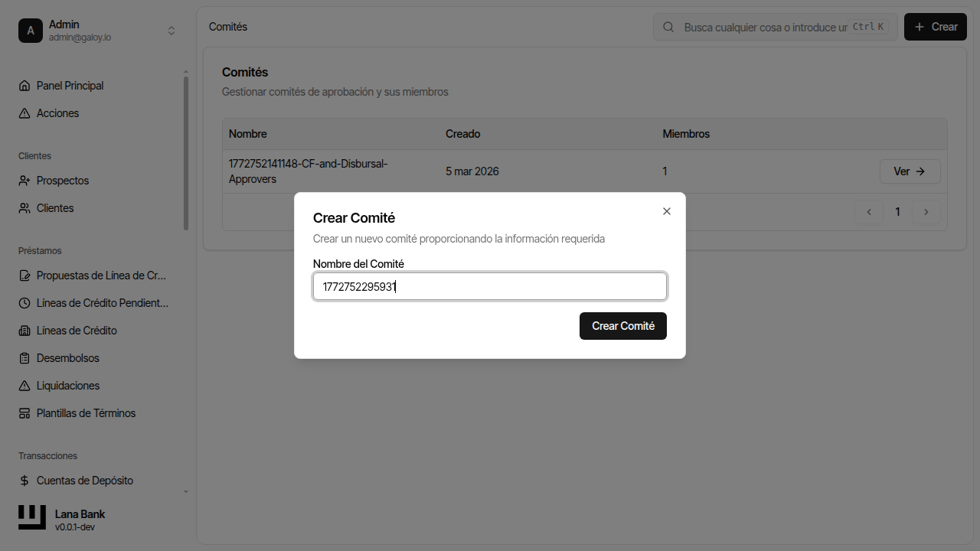Focus the Nombre del Comité text field

click(490, 287)
